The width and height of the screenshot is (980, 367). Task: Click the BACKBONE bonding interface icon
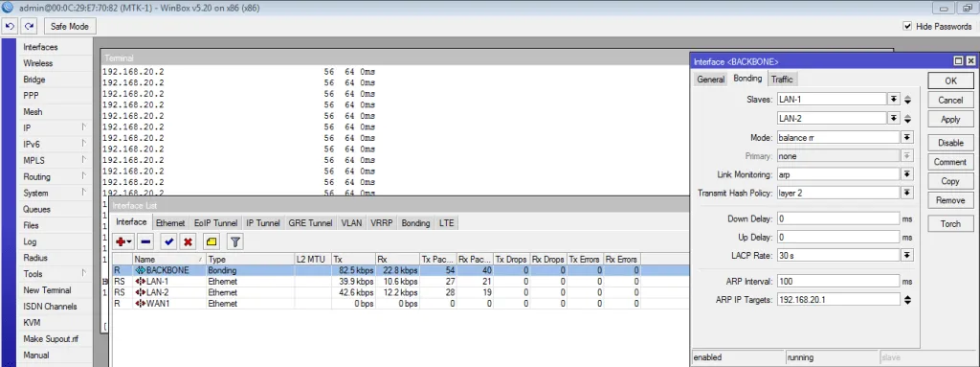140,270
